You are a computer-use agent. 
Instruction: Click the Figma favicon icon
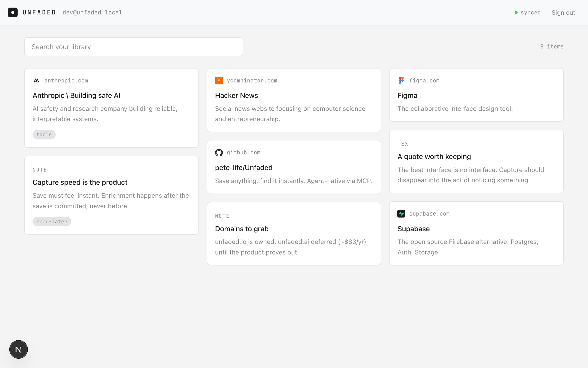pyautogui.click(x=401, y=80)
